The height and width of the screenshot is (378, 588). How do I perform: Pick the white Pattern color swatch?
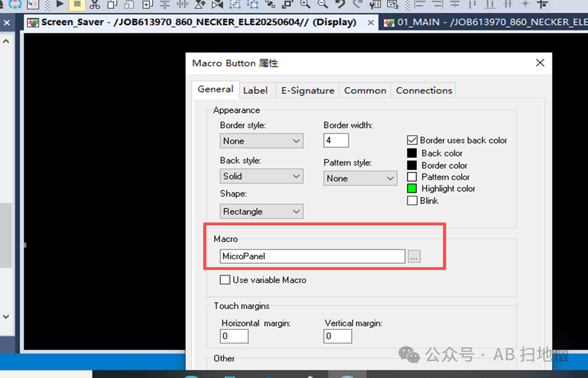pos(412,177)
